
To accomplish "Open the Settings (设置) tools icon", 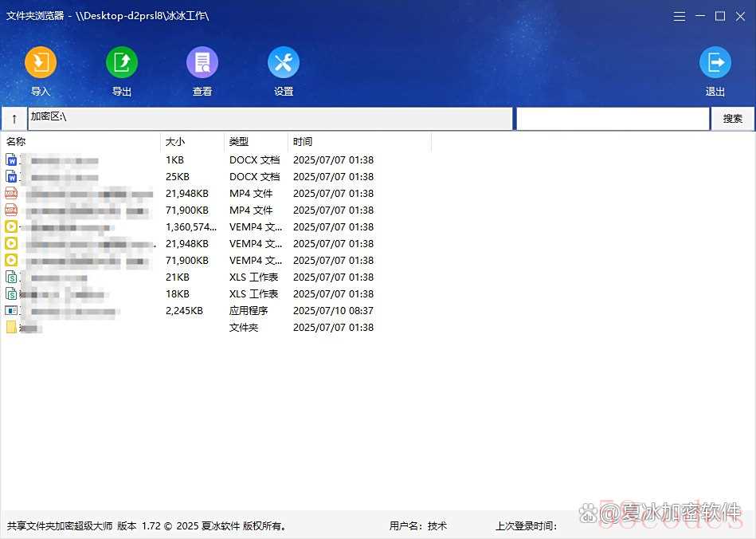I will [x=284, y=62].
